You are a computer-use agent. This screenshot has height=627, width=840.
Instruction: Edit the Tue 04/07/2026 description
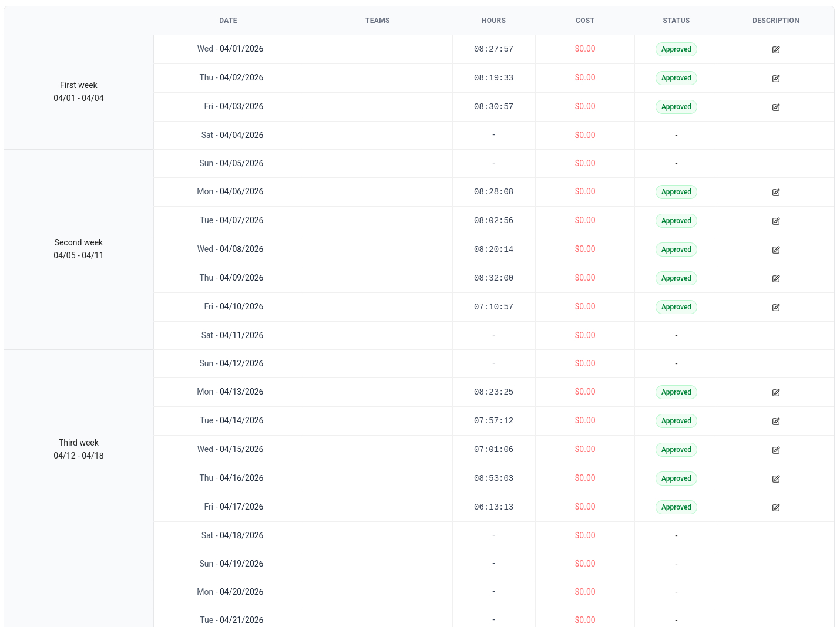pos(775,221)
